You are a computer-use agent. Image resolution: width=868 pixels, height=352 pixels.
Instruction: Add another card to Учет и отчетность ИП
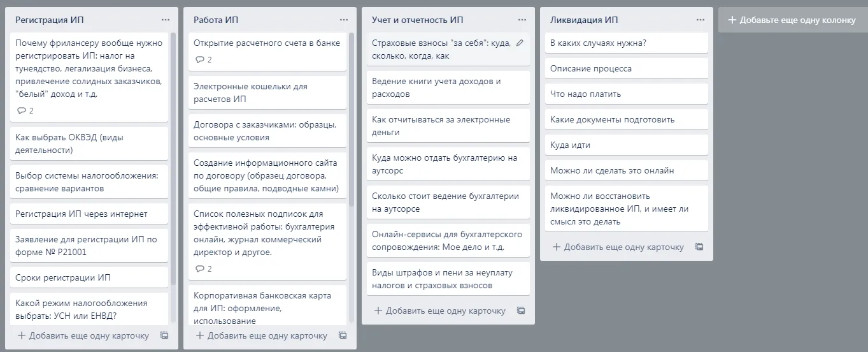tap(439, 311)
